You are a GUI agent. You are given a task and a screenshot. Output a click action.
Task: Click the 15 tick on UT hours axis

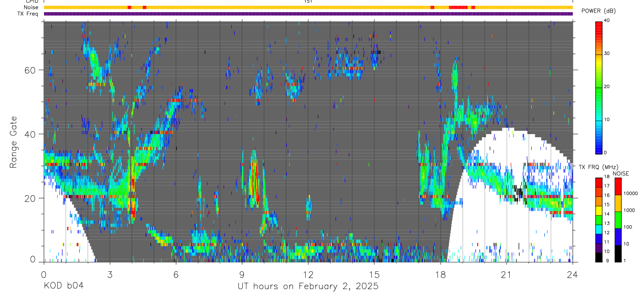click(x=374, y=273)
